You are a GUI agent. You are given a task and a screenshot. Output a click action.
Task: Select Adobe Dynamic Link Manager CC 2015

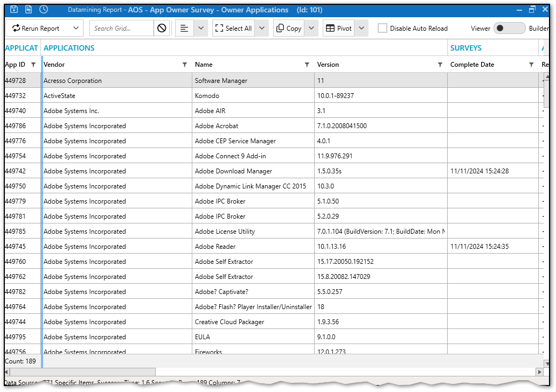pos(253,186)
